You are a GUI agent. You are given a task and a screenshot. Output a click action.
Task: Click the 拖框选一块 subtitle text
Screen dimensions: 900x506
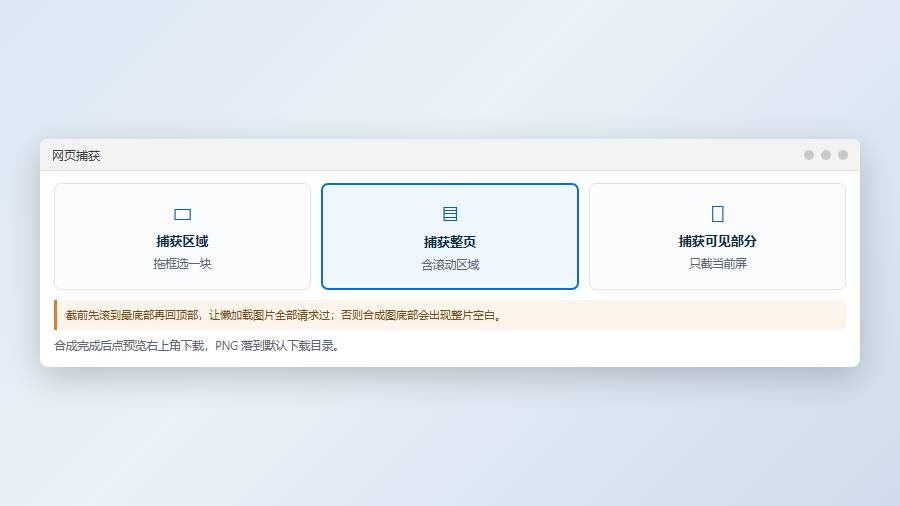point(183,264)
